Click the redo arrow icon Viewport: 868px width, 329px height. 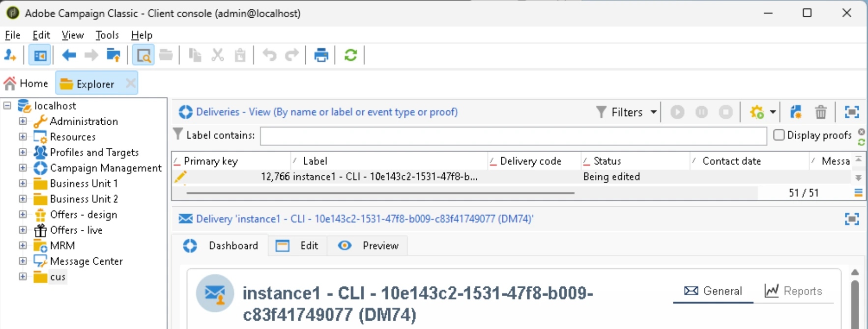292,55
